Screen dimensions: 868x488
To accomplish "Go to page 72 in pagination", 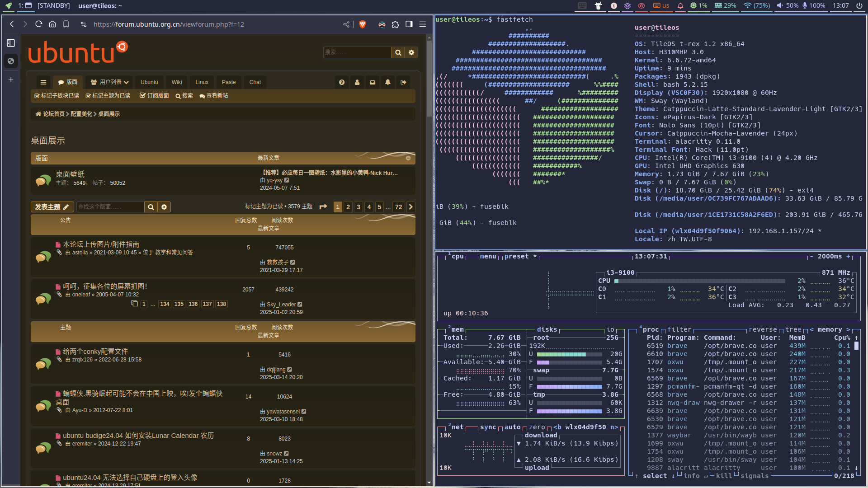I will pyautogui.click(x=398, y=207).
